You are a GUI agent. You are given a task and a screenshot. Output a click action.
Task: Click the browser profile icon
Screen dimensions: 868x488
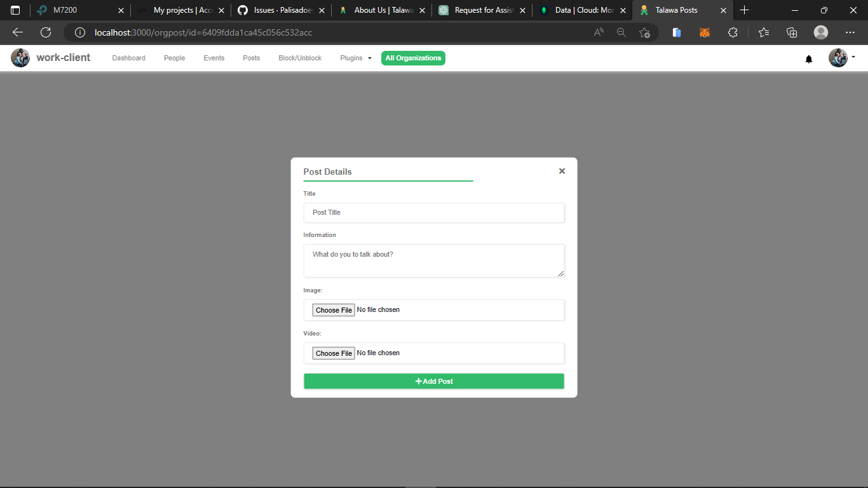820,32
